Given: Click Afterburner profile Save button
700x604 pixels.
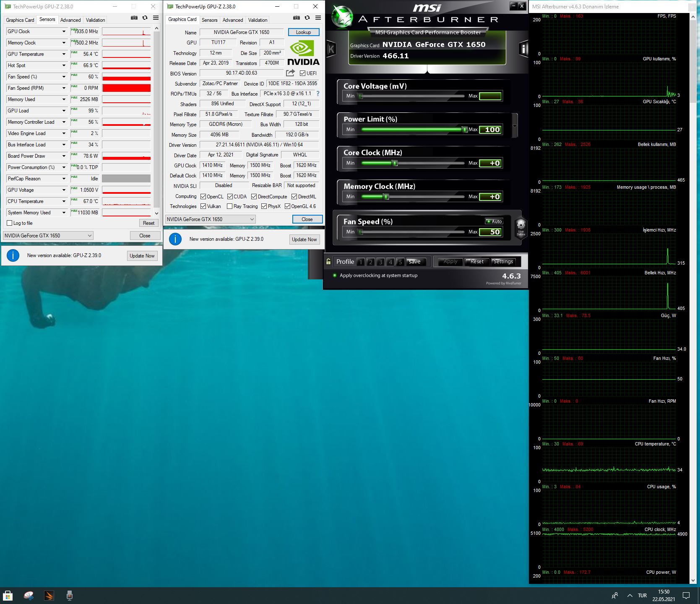Looking at the screenshot, I should point(414,261).
